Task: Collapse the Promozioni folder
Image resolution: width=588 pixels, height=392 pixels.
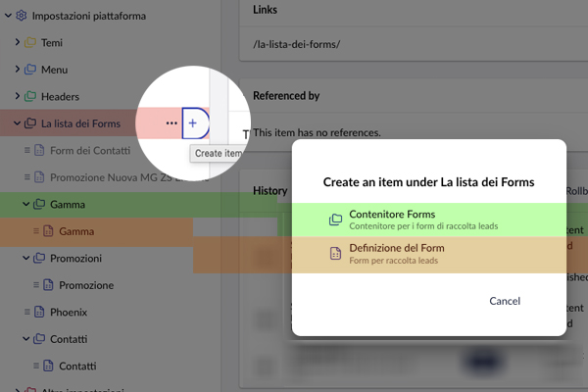Action: point(25,258)
